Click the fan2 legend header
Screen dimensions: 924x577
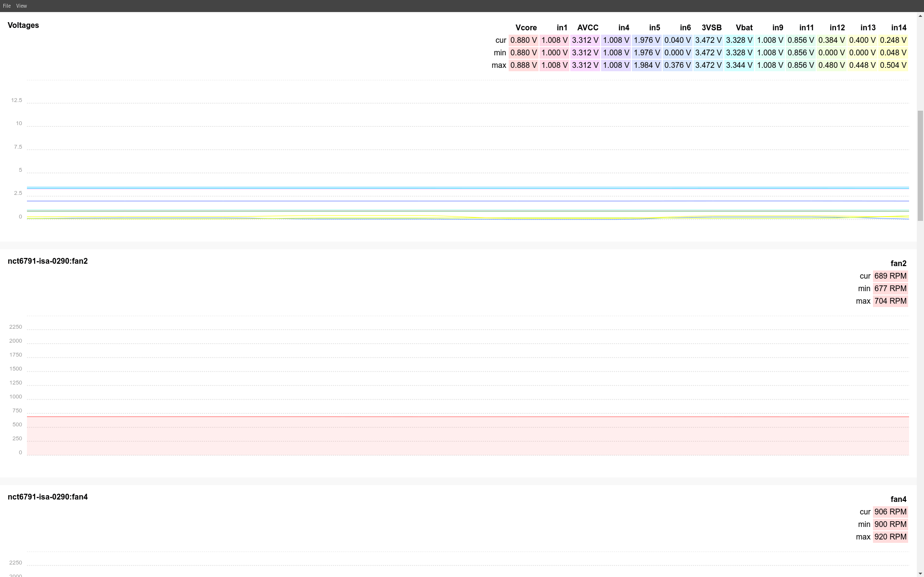point(898,264)
